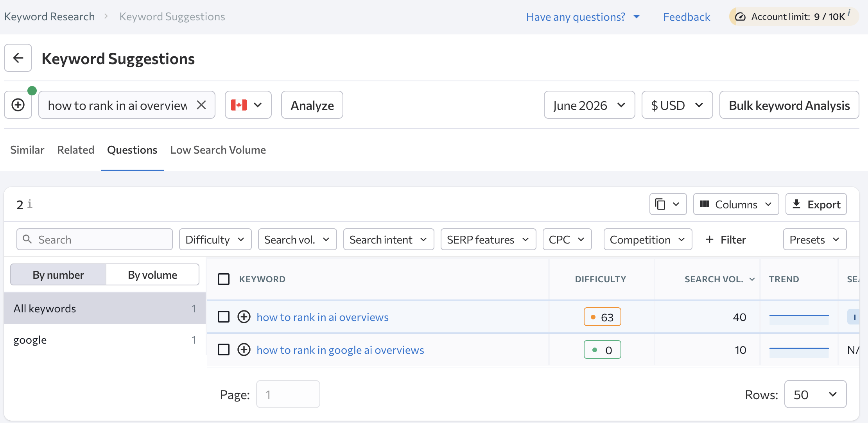The height and width of the screenshot is (423, 868).
Task: Click the trend graph for 'google ai overviews' row
Action: point(799,352)
